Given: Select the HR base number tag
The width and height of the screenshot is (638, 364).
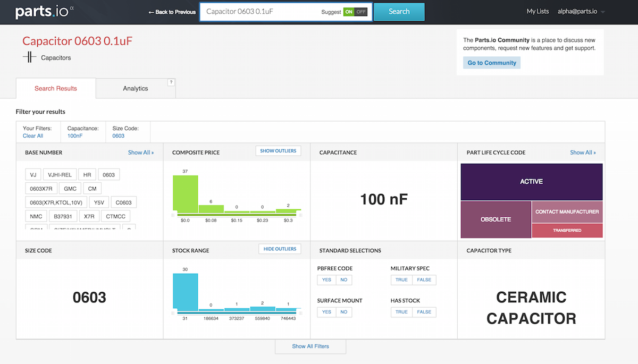Looking at the screenshot, I should click(87, 174).
